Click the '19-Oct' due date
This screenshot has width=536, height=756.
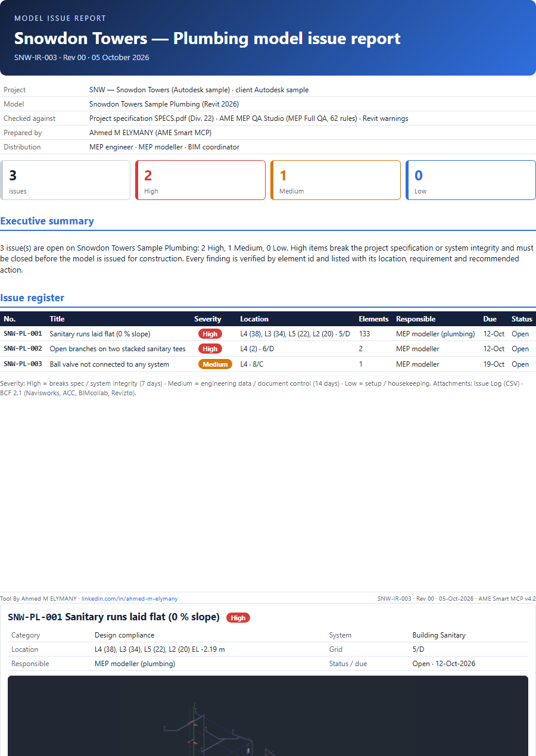click(x=494, y=364)
